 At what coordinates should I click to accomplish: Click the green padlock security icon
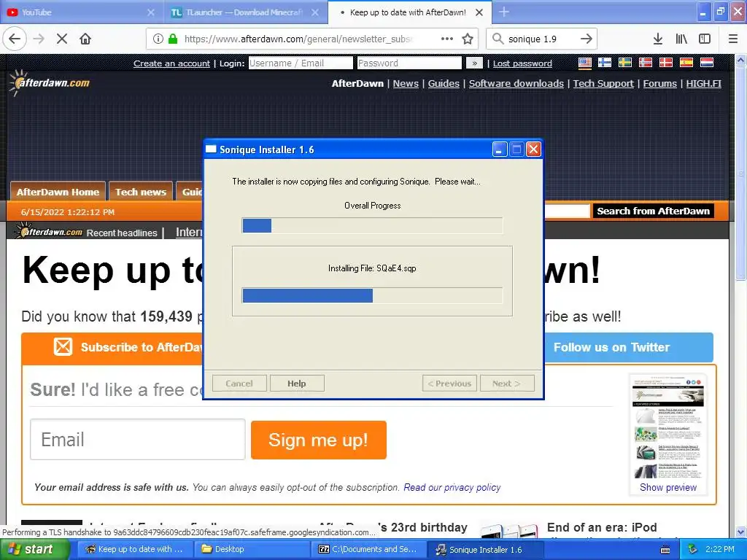173,39
